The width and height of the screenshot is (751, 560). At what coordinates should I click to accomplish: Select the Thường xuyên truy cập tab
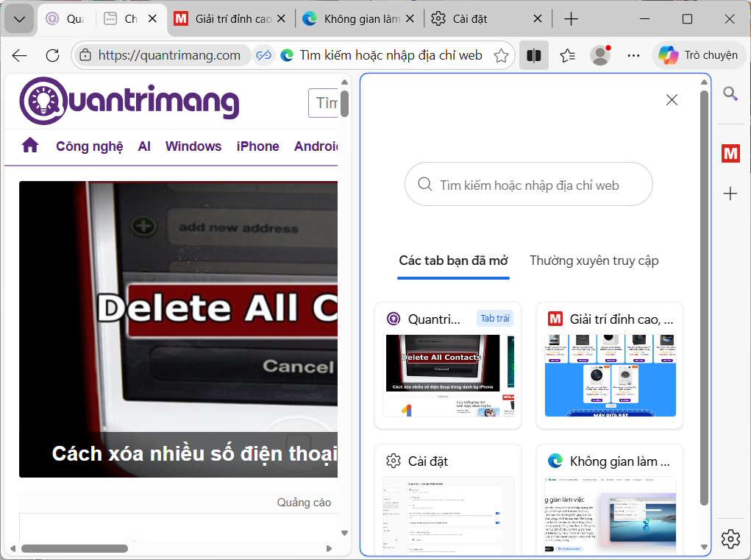click(594, 260)
